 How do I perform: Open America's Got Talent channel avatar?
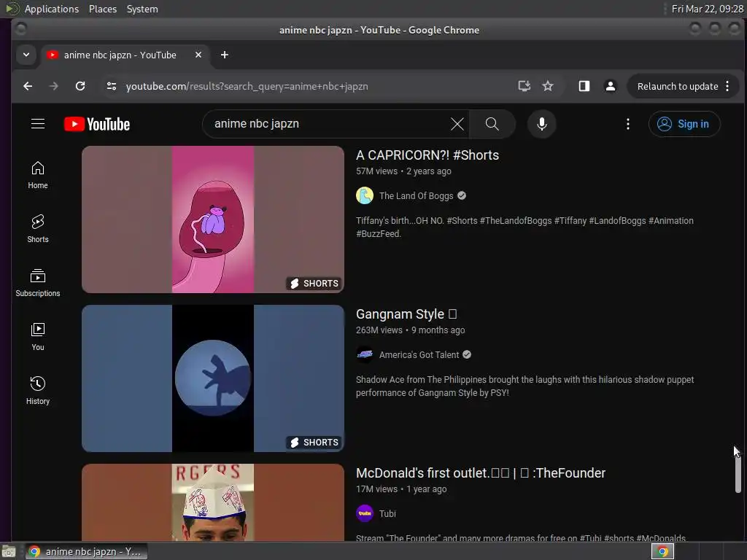point(365,355)
